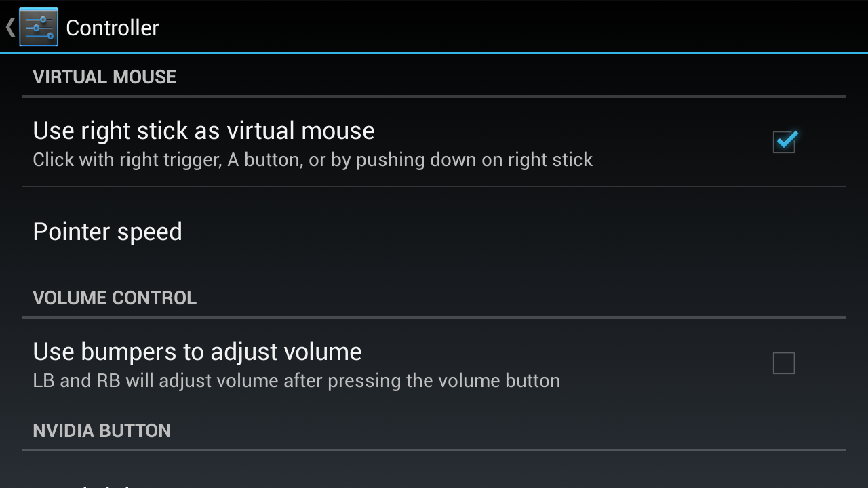Click the Controller settings sliders icon
This screenshot has width=868, height=488.
[x=39, y=27]
